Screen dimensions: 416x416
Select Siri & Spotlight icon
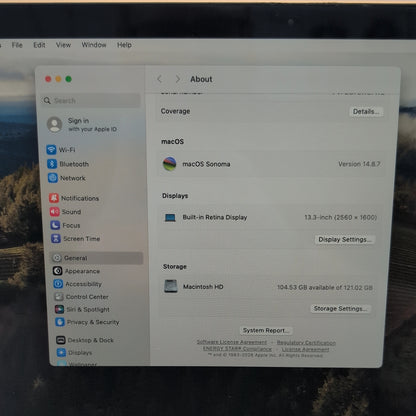(x=59, y=309)
